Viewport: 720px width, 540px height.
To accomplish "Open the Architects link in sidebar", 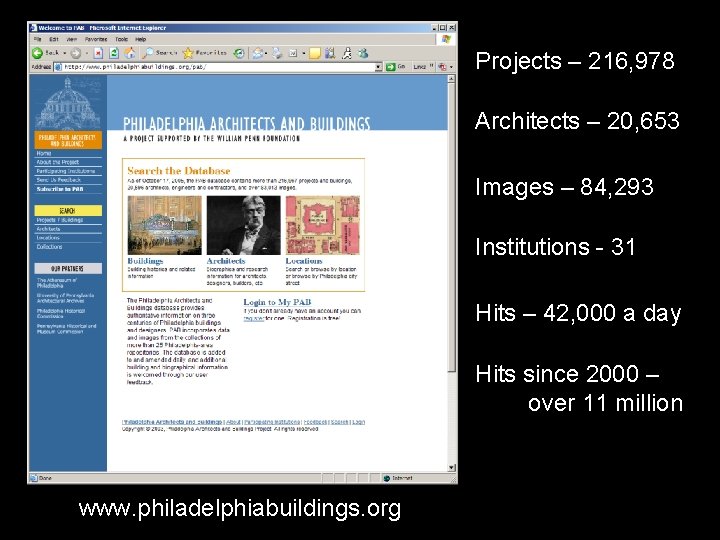I will (48, 229).
